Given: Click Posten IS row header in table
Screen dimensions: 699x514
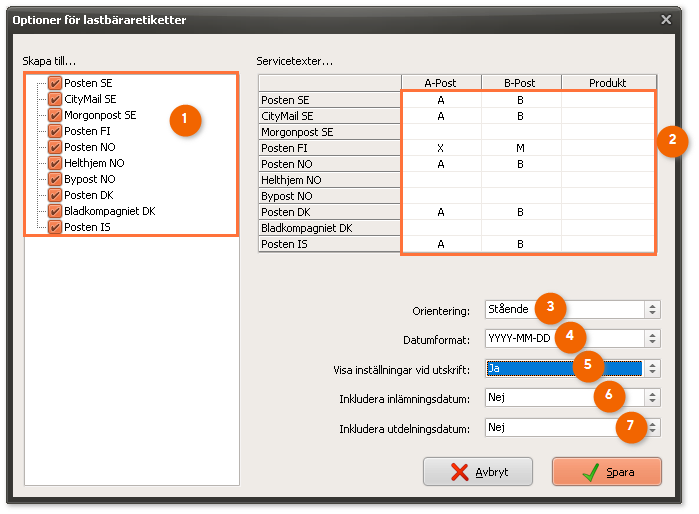Looking at the screenshot, I should [329, 244].
